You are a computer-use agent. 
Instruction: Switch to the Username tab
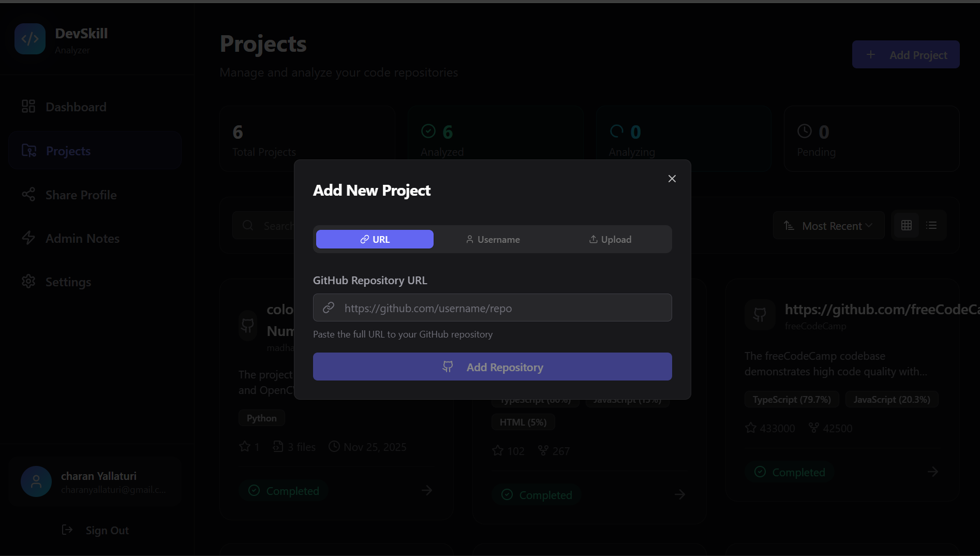493,239
